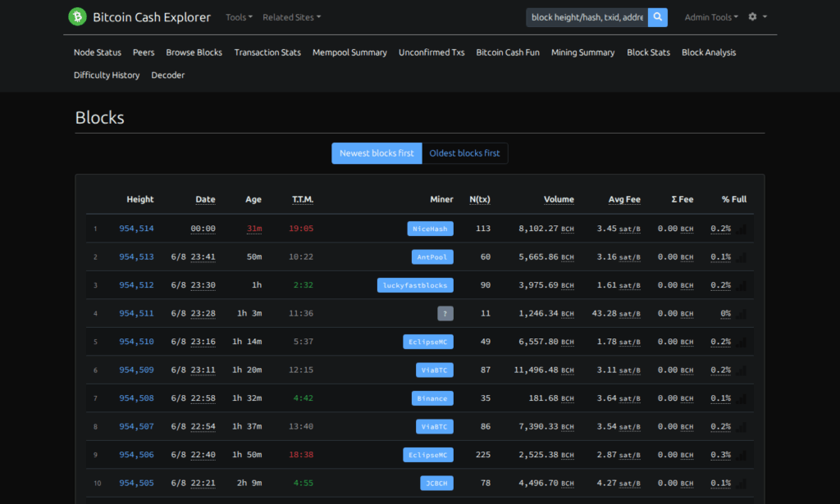Image resolution: width=840 pixels, height=504 pixels.
Task: Focus the block height/hash search field
Action: 587,17
